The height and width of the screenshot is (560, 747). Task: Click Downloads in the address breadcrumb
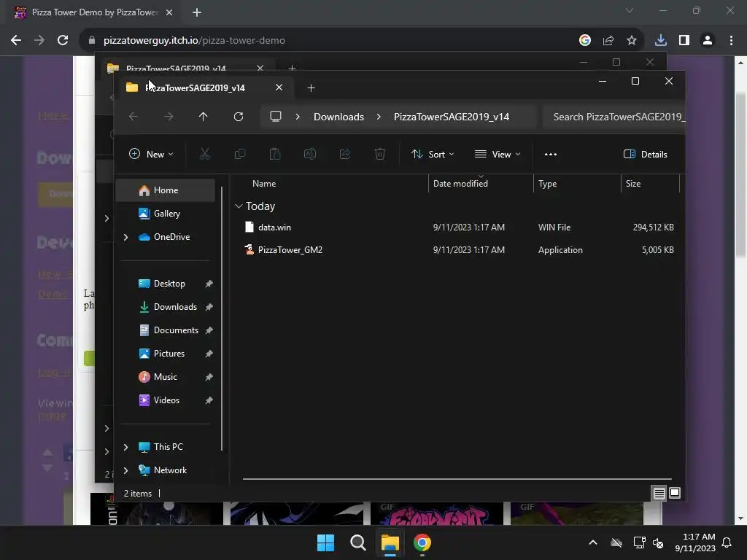pyautogui.click(x=338, y=117)
